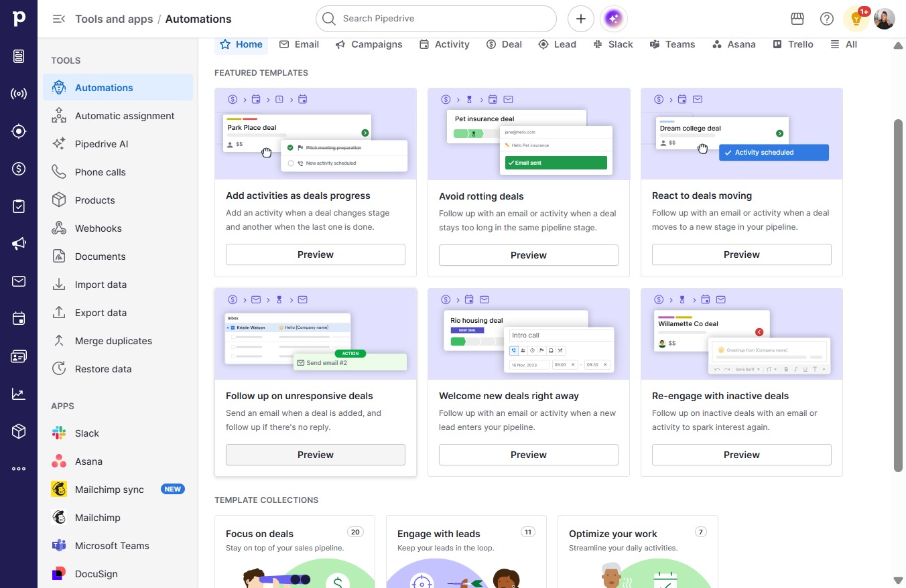The width and height of the screenshot is (906, 588).
Task: Open the Focus on deals collection
Action: tap(295, 552)
